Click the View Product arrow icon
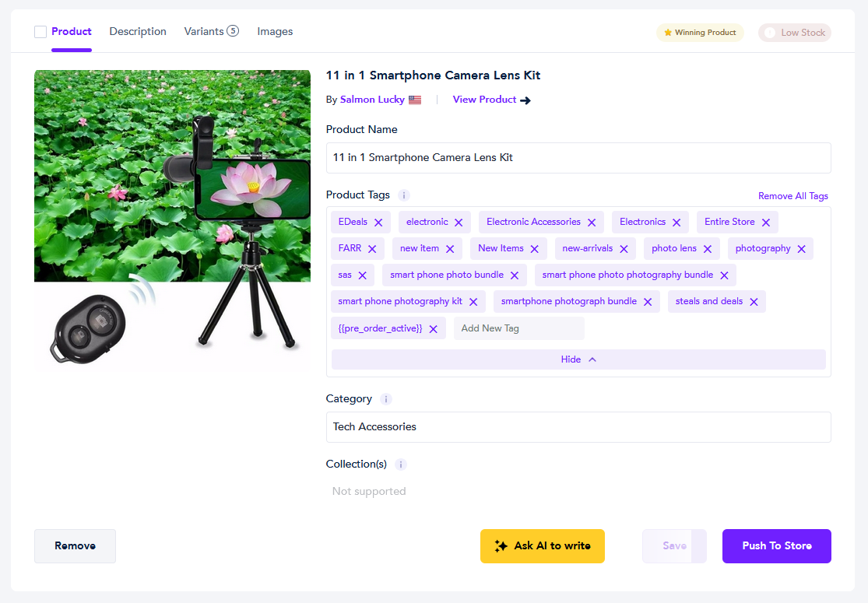 [x=525, y=100]
